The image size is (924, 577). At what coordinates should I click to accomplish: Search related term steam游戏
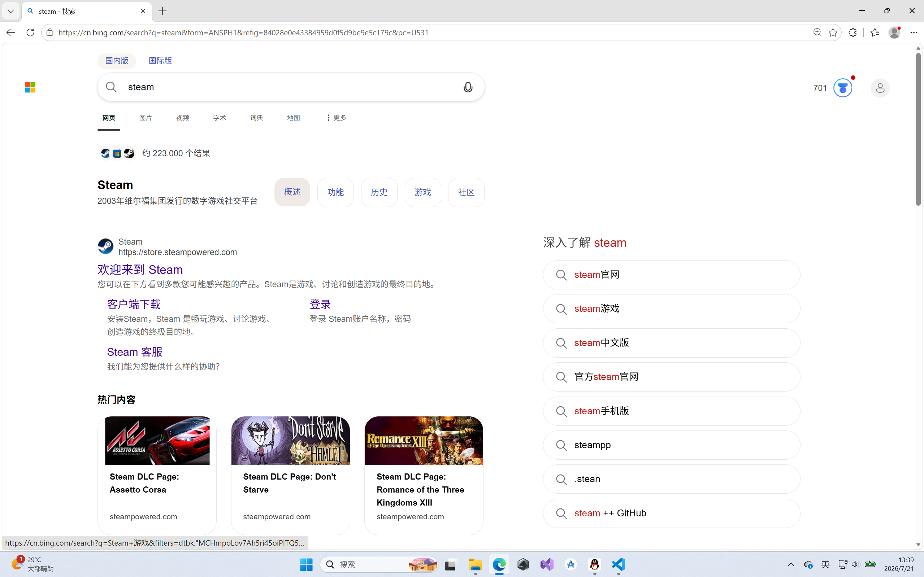[x=672, y=309]
